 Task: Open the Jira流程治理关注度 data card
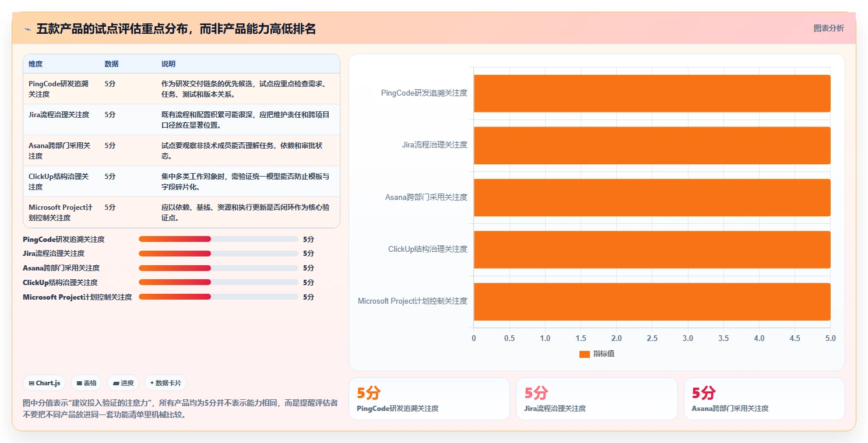(597, 399)
